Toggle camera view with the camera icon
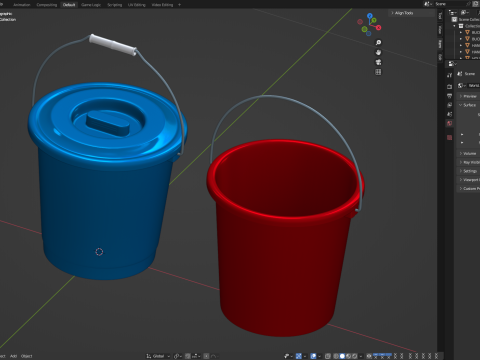 point(378,62)
